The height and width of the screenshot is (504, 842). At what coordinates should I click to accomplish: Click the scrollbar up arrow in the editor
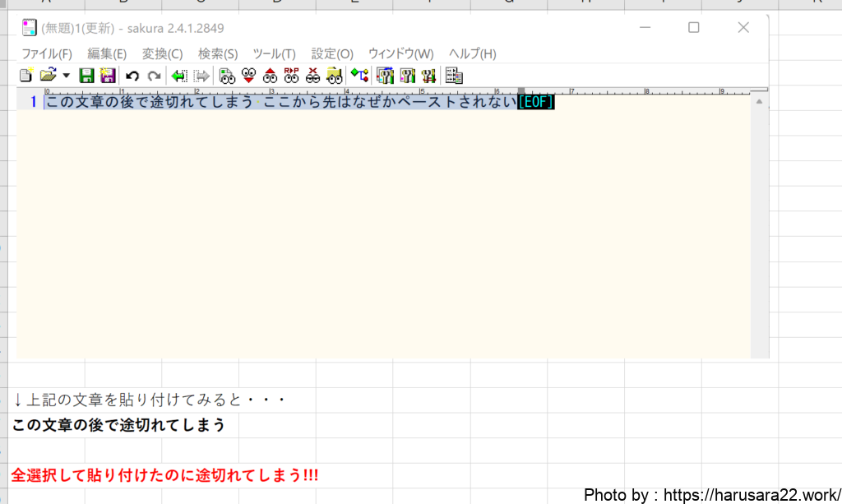pyautogui.click(x=760, y=103)
